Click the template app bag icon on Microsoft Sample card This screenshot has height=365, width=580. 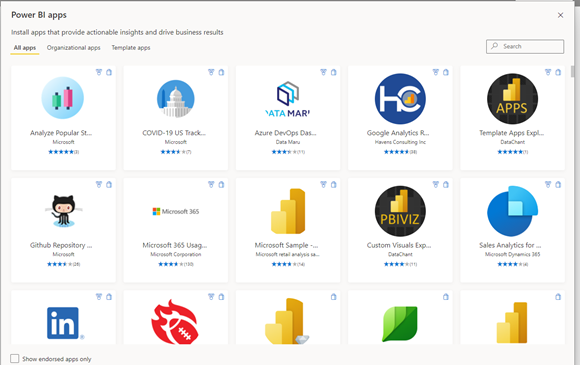pos(334,185)
